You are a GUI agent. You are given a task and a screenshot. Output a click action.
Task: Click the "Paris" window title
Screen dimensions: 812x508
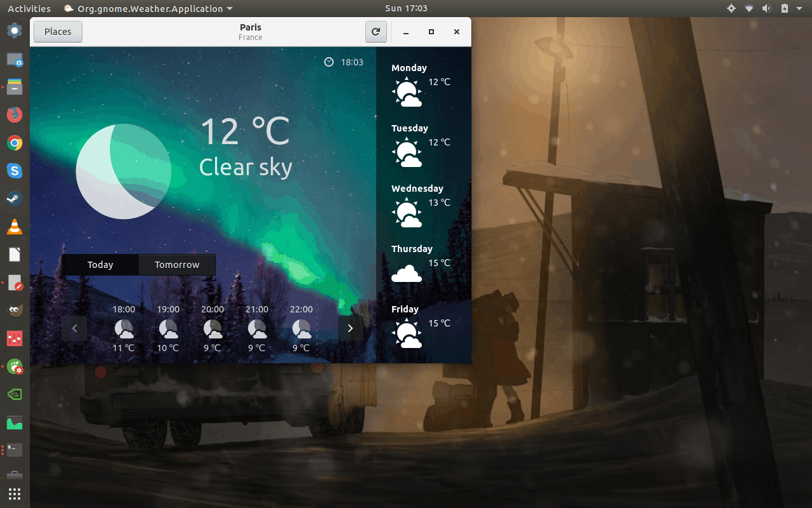[251, 27]
